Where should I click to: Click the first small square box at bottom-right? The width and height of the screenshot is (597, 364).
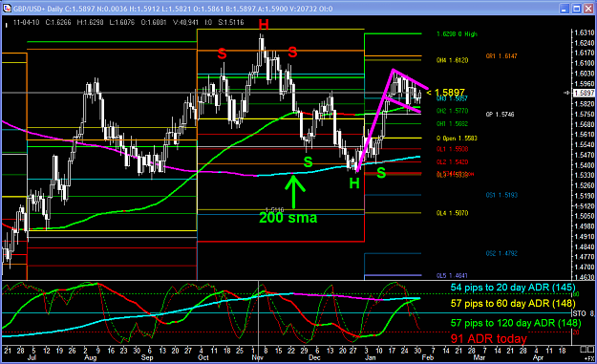click(584, 350)
